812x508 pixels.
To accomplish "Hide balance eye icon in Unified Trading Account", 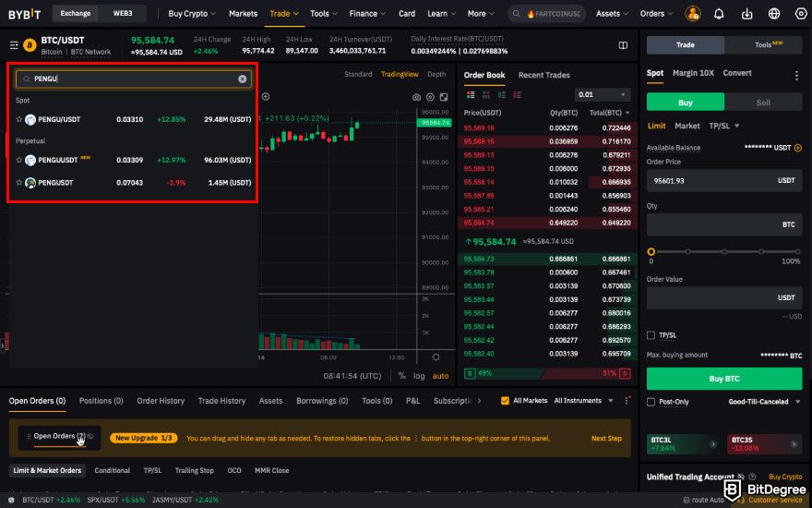I will [741, 477].
